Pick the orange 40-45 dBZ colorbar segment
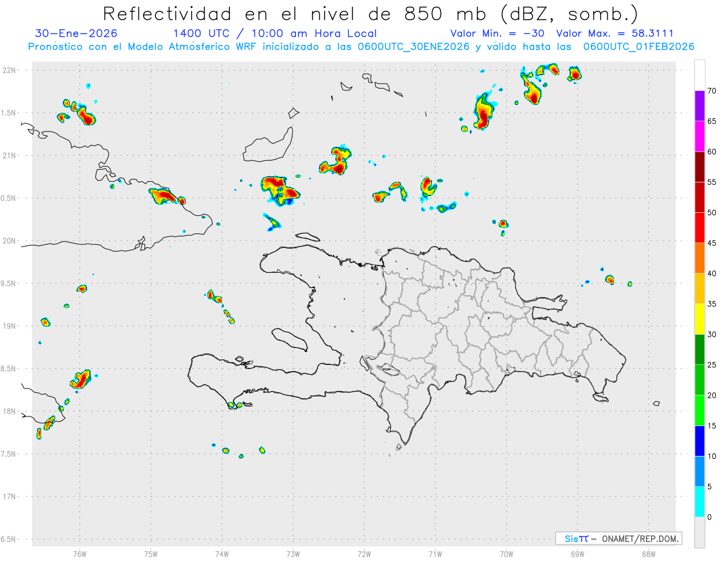Viewport: 728px width, 562px height. (x=699, y=258)
